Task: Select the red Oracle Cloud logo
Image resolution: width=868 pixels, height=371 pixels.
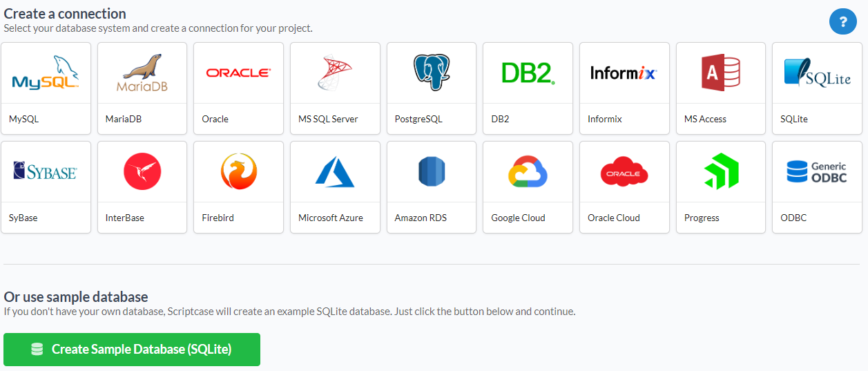Action: (624, 171)
